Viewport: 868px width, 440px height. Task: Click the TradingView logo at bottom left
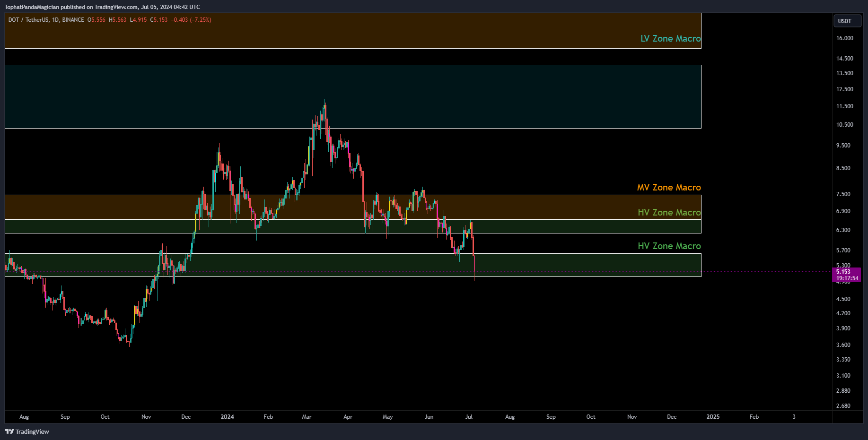pyautogui.click(x=27, y=431)
